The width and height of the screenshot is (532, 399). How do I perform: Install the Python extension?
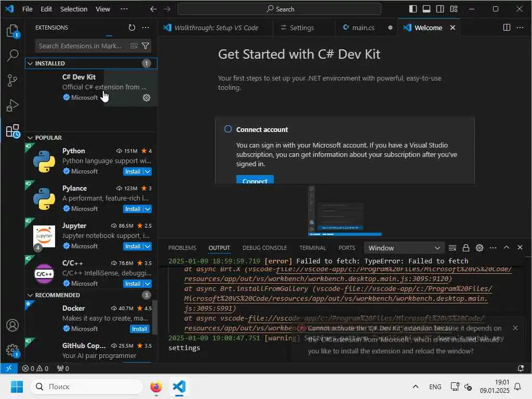click(x=132, y=171)
